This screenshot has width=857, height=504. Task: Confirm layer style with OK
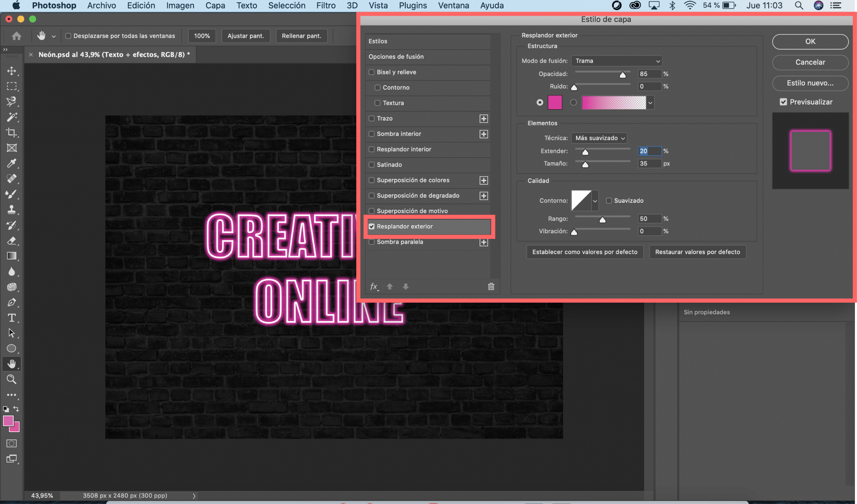(810, 41)
